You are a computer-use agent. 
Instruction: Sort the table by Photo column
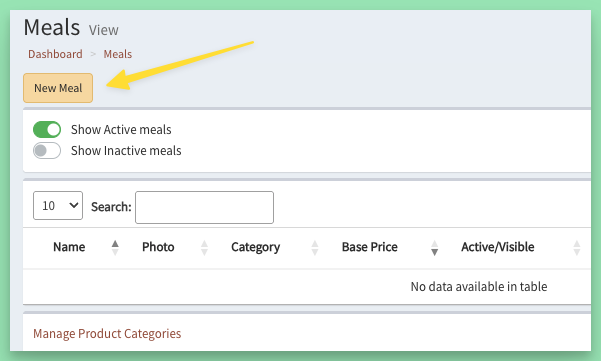pyautogui.click(x=158, y=247)
